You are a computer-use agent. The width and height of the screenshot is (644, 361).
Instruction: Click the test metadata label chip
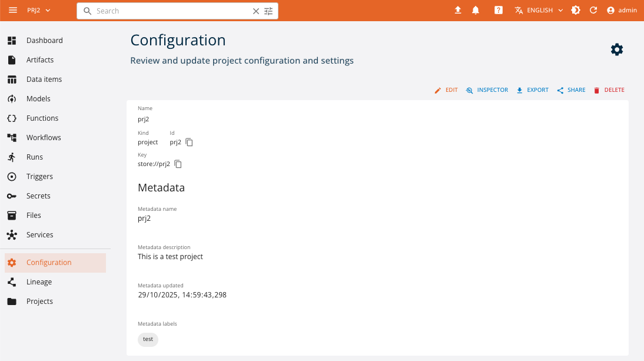pos(148,339)
